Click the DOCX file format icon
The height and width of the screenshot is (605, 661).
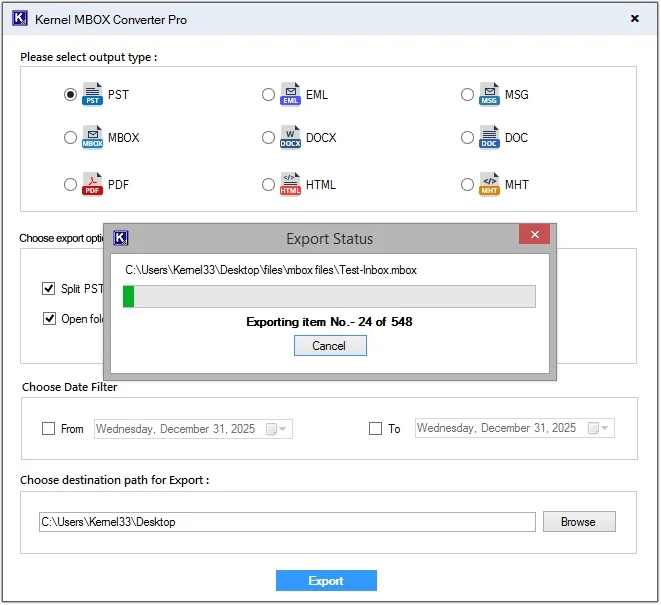(290, 137)
